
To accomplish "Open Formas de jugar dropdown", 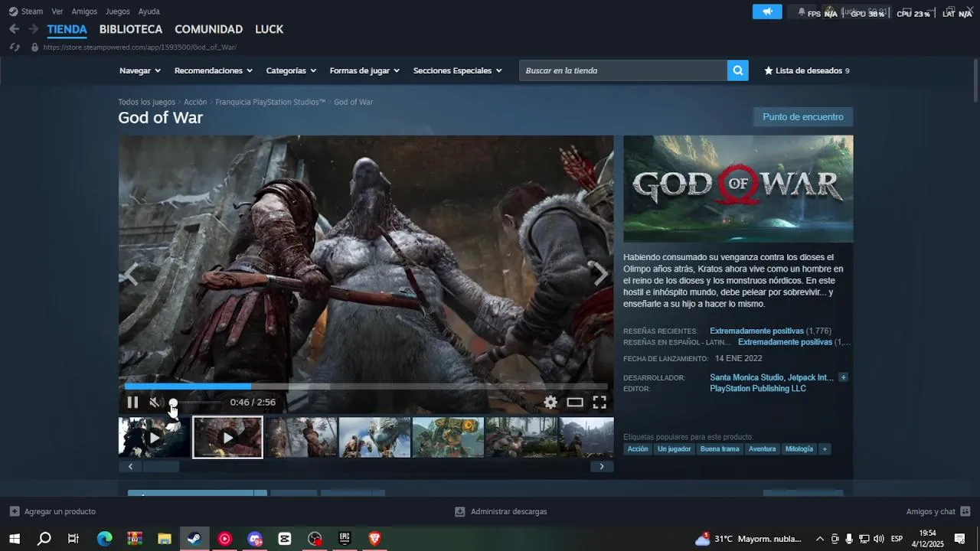I will pyautogui.click(x=364, y=70).
